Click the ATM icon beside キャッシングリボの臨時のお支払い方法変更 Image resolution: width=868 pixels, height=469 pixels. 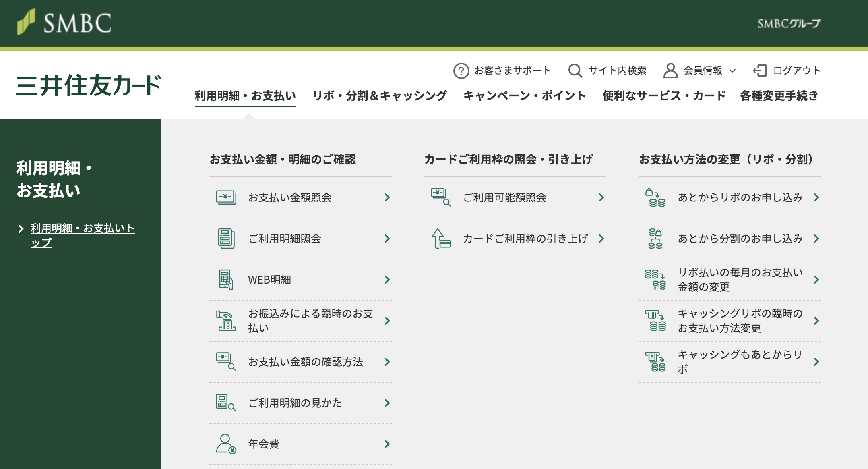(x=655, y=321)
